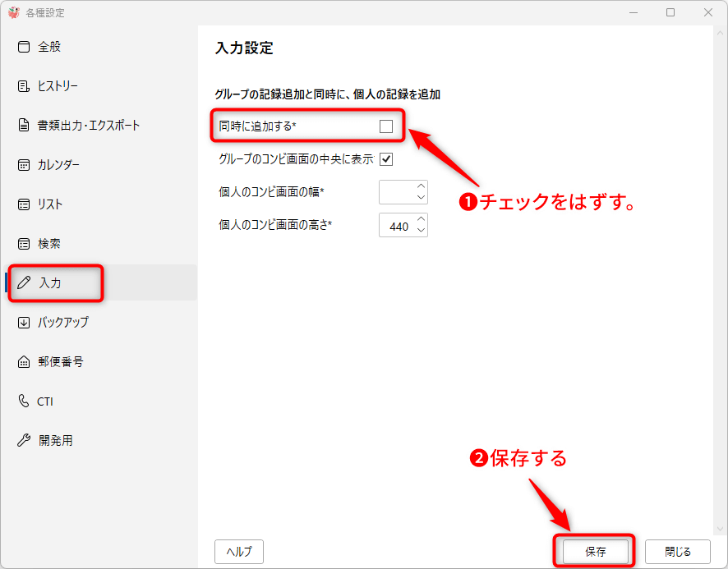
Task: Click the 検索 search list icon
Action: 24,244
